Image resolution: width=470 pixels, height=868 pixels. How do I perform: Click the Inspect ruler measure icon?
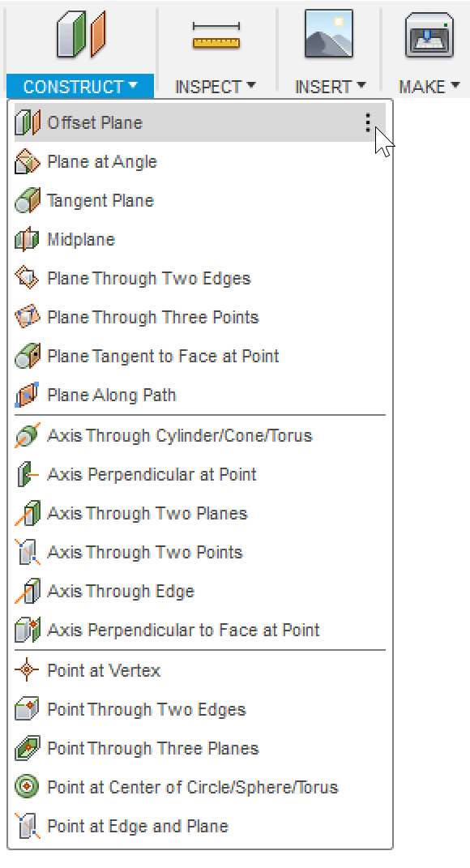coord(216,36)
